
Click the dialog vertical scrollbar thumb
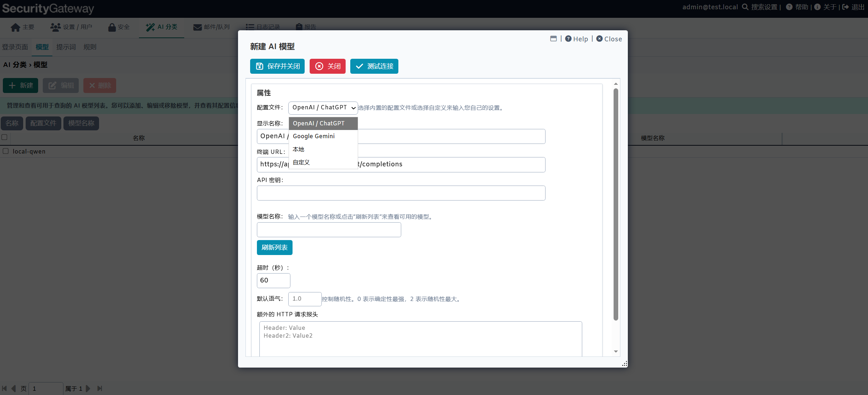point(616,204)
